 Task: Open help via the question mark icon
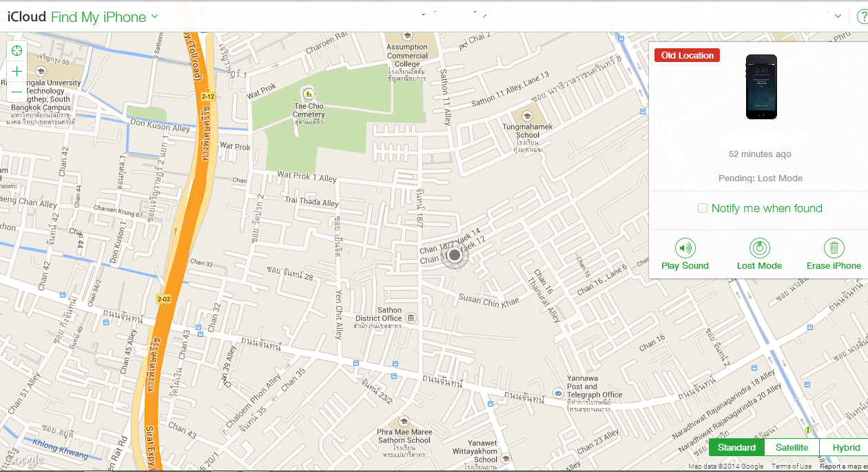pyautogui.click(x=863, y=17)
